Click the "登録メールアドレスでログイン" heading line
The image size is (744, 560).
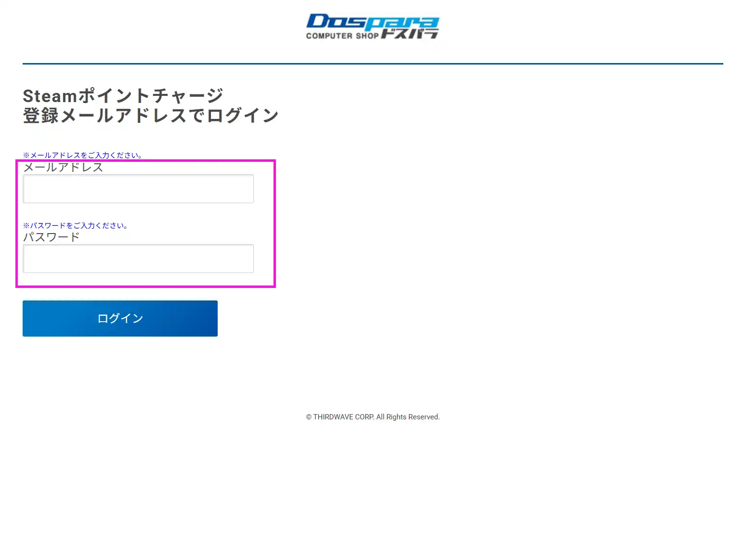click(x=151, y=116)
